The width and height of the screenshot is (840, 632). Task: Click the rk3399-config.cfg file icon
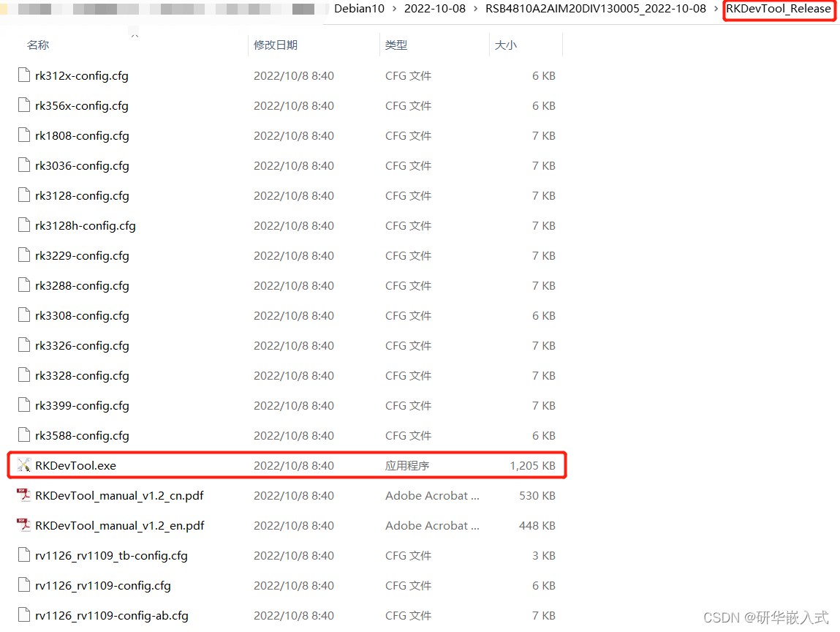(23, 406)
